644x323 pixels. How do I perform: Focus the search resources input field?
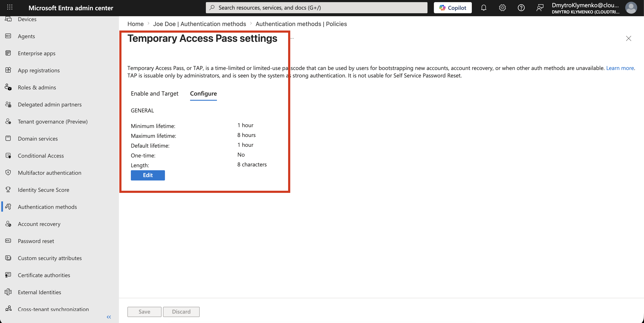coord(316,8)
